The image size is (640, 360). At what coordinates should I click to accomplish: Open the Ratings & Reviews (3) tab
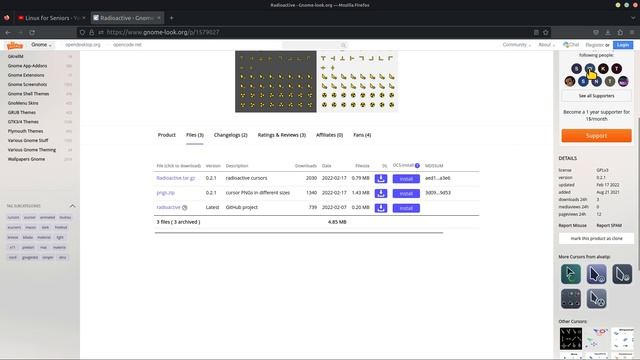click(x=282, y=135)
